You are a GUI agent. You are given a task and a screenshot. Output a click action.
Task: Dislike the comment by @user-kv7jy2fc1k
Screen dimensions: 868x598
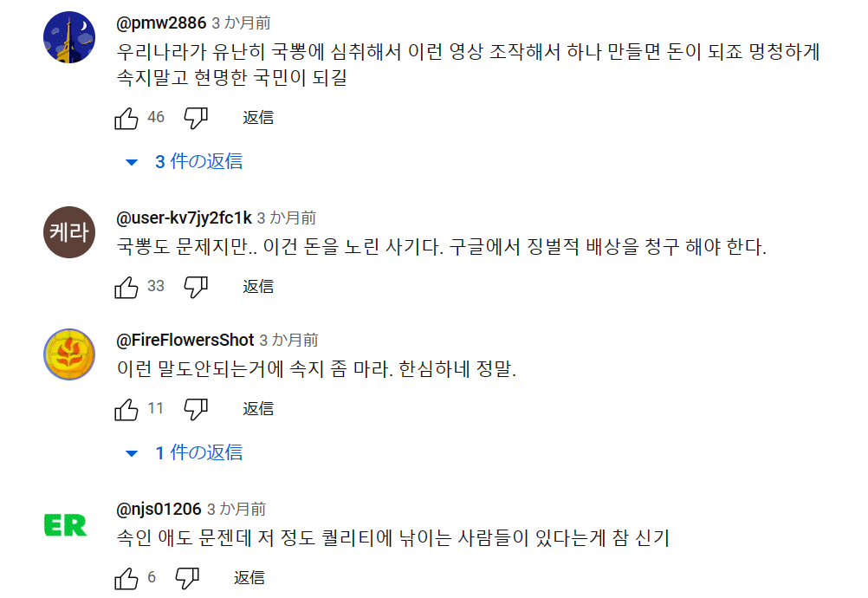[196, 287]
